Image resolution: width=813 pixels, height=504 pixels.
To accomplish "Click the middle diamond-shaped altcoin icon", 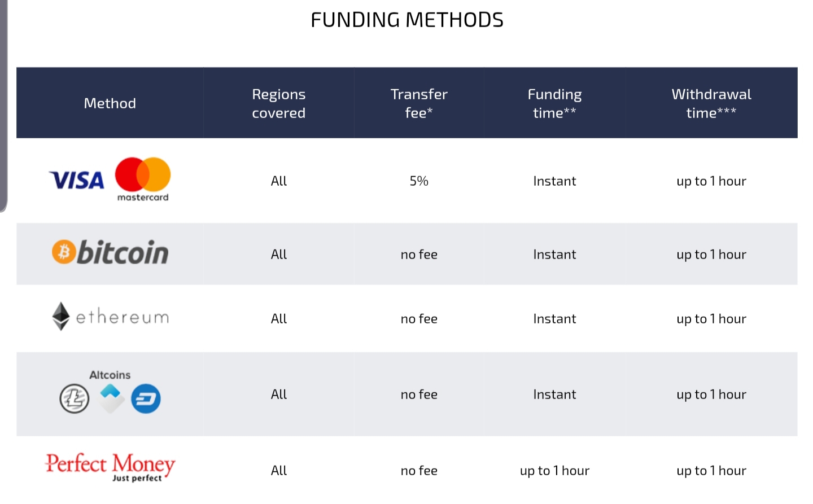I will pyautogui.click(x=112, y=398).
